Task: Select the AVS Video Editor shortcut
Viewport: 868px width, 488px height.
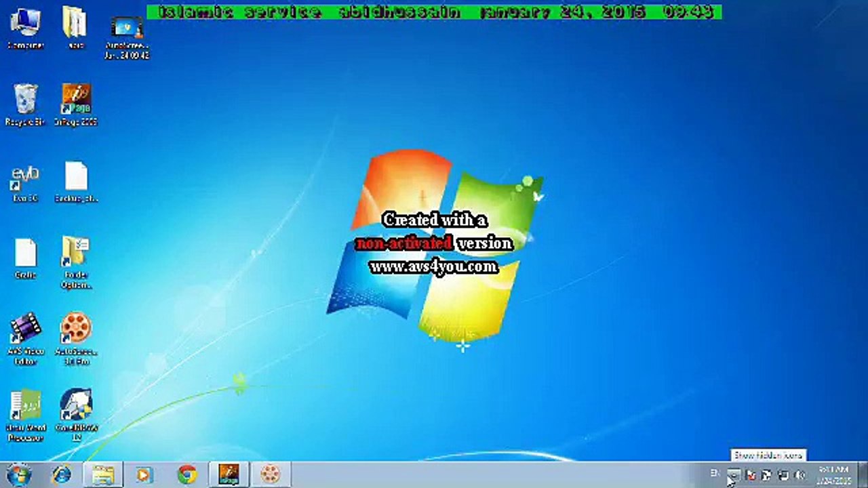Action: pos(25,339)
